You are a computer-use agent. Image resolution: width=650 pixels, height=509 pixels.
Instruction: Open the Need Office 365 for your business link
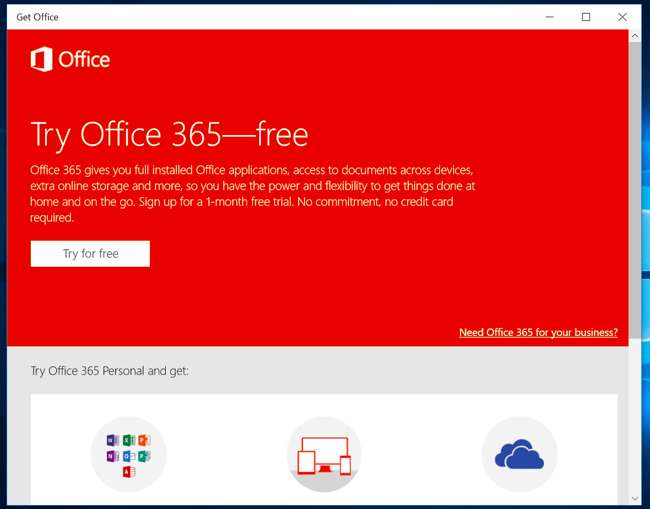(x=538, y=332)
